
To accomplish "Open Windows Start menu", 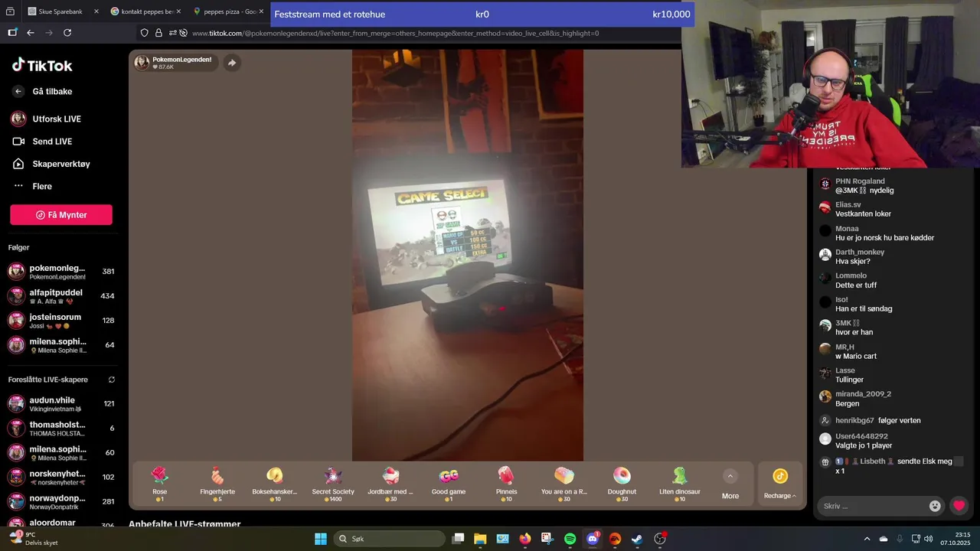I will (x=321, y=539).
